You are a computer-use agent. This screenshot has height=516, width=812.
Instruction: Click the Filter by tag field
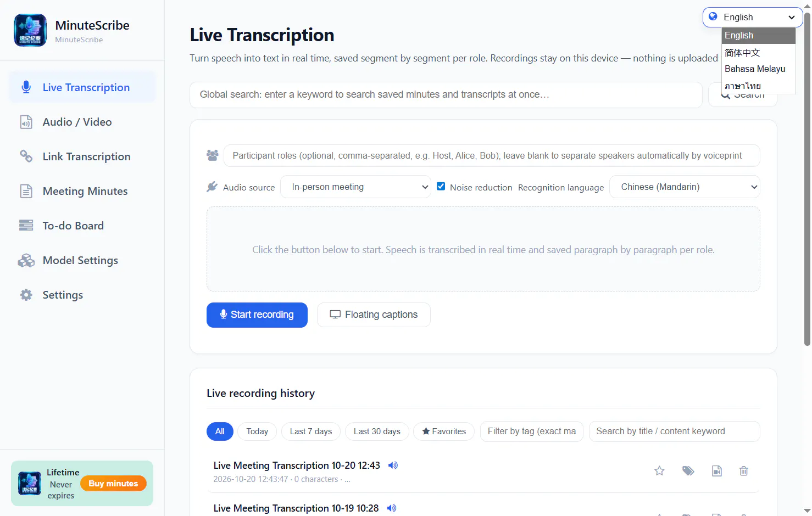point(532,431)
